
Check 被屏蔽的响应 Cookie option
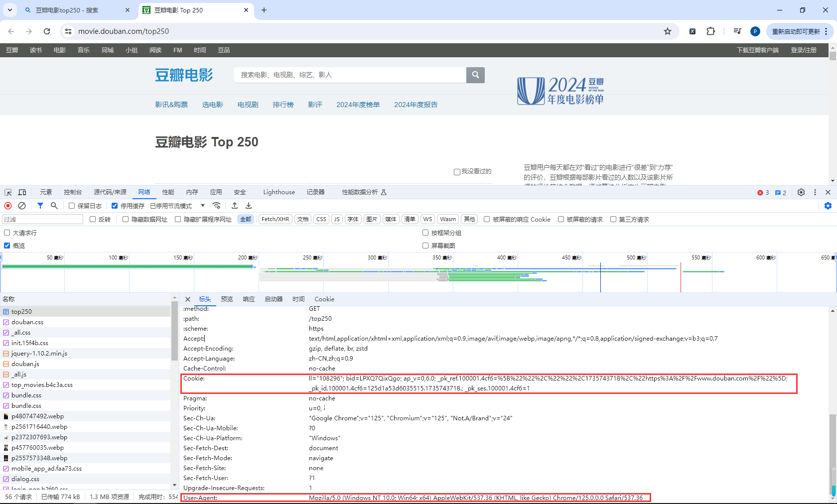pyautogui.click(x=487, y=219)
